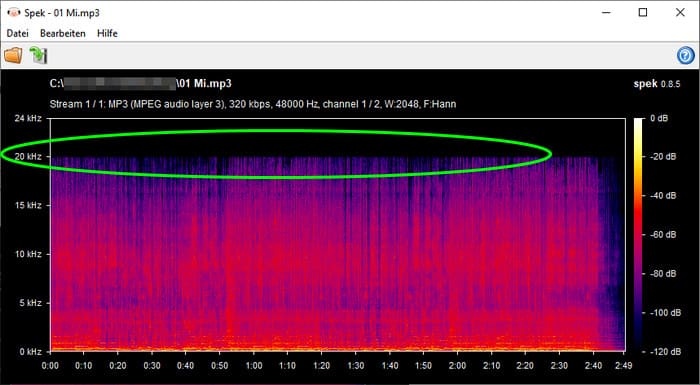Save the spectrogram with the green arrow icon
700x385 pixels.
(38, 55)
